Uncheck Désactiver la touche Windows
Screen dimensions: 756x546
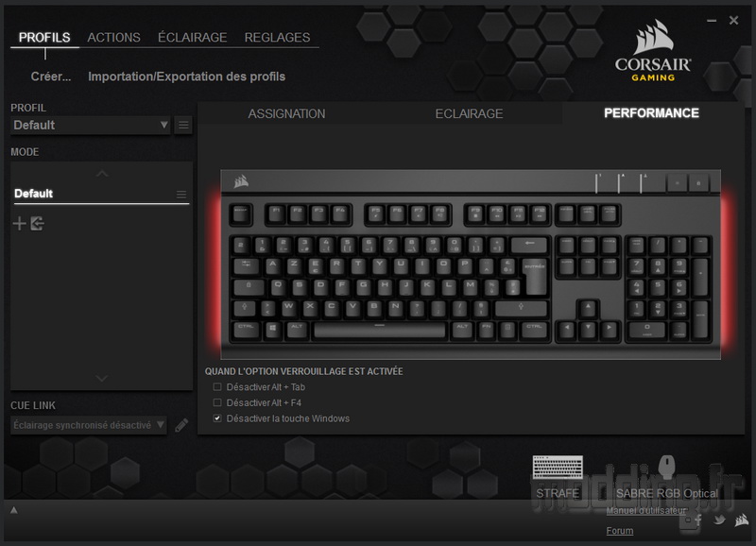click(217, 418)
